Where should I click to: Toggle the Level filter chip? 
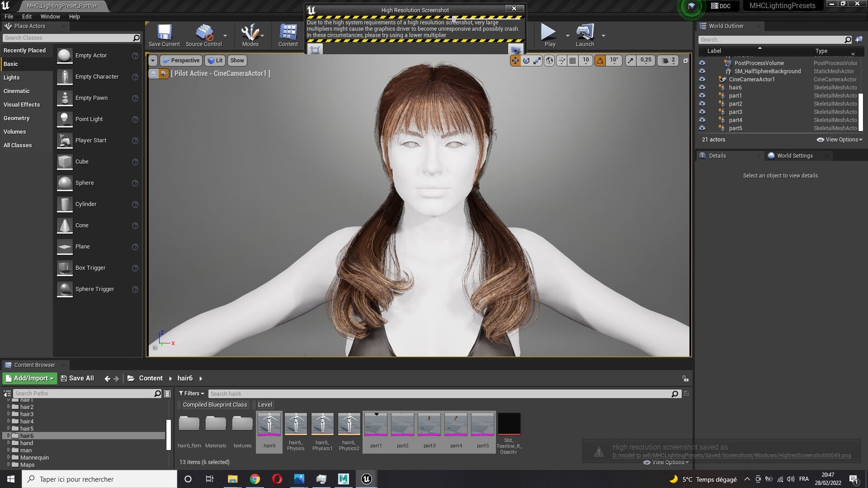[x=265, y=405]
